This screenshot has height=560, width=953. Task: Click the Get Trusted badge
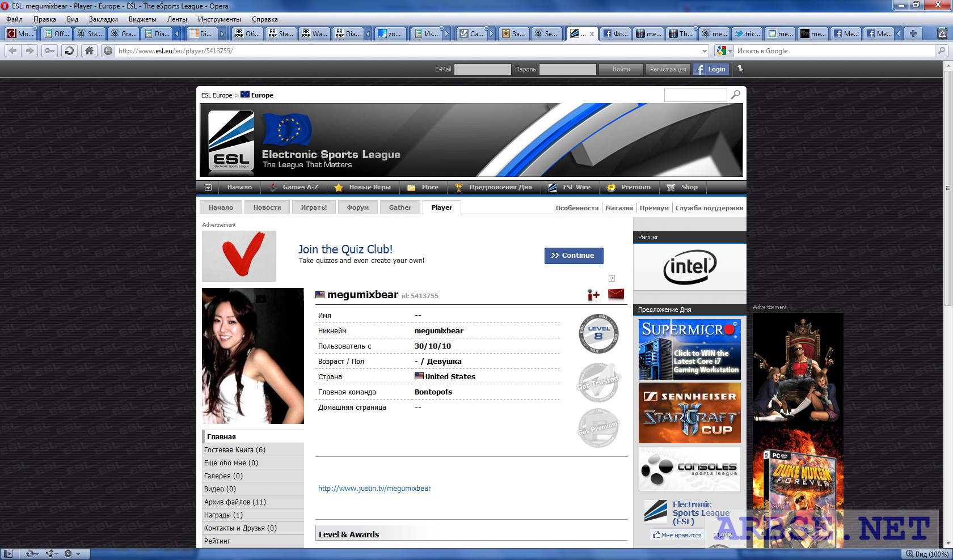(x=598, y=383)
